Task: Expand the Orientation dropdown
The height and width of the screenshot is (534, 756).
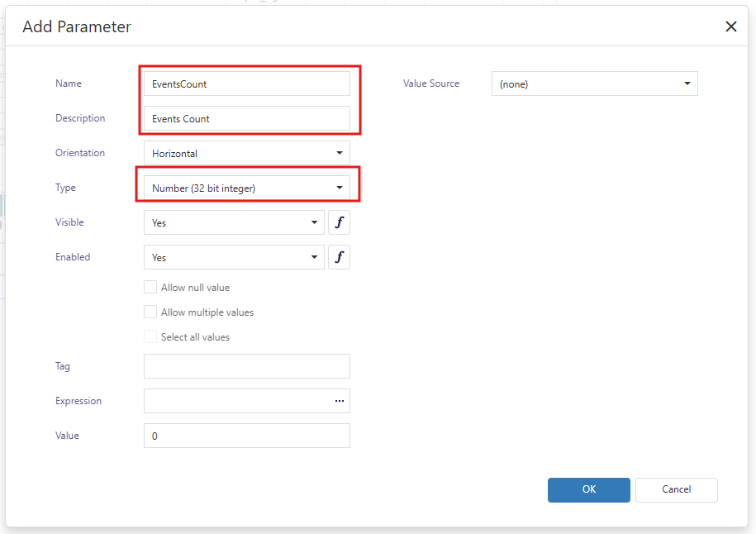Action: click(x=246, y=153)
